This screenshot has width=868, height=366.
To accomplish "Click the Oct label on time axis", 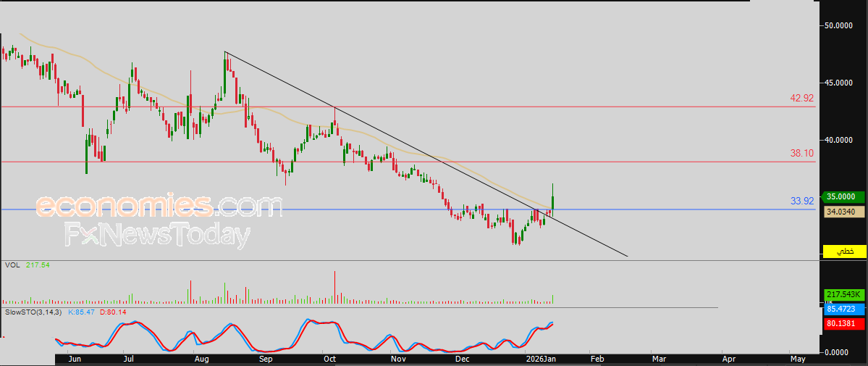I will pos(329,358).
